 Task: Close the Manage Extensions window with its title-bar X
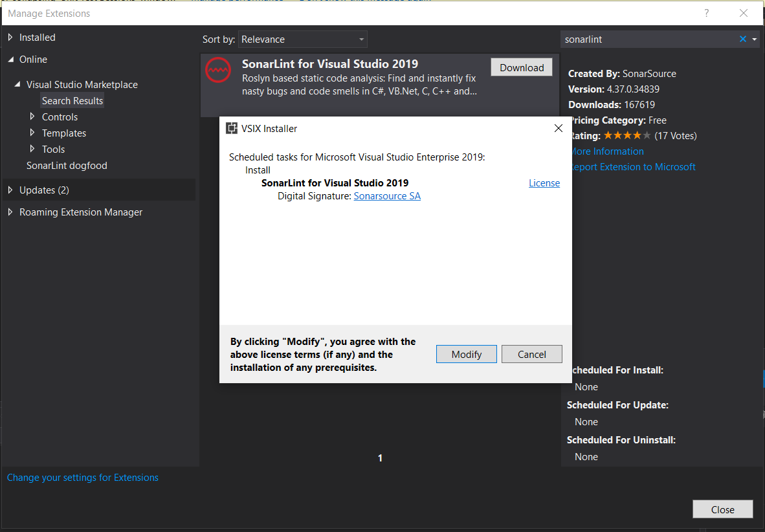point(744,13)
